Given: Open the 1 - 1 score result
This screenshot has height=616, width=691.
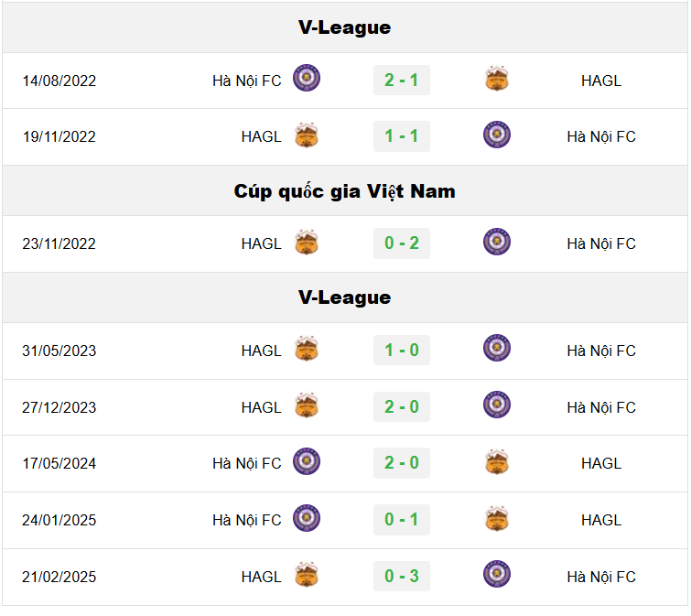Looking at the screenshot, I should point(402,136).
